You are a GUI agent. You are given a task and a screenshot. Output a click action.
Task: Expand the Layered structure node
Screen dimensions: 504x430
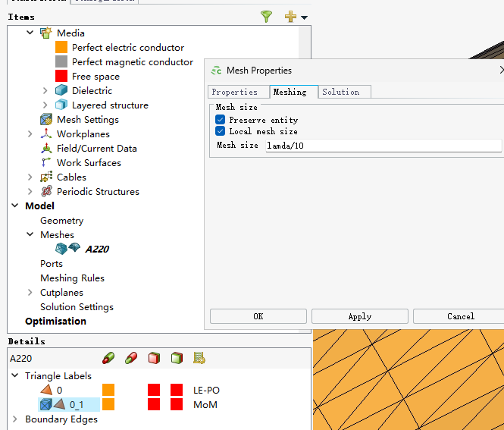(45, 105)
